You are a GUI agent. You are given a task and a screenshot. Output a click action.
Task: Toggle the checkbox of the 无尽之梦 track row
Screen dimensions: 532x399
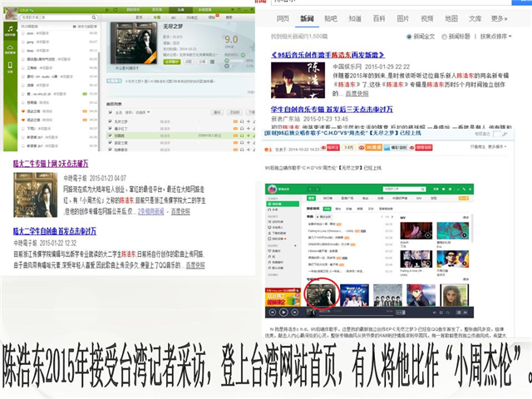110,121
